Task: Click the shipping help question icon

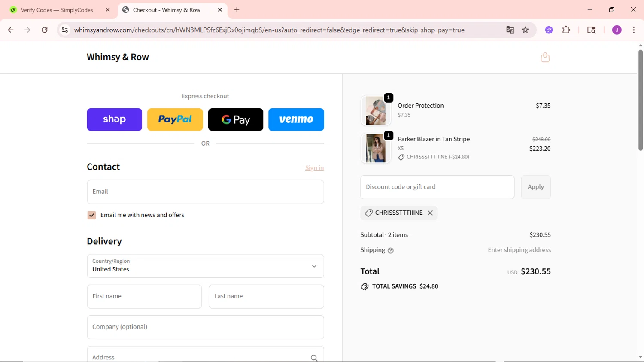Action: [x=390, y=250]
